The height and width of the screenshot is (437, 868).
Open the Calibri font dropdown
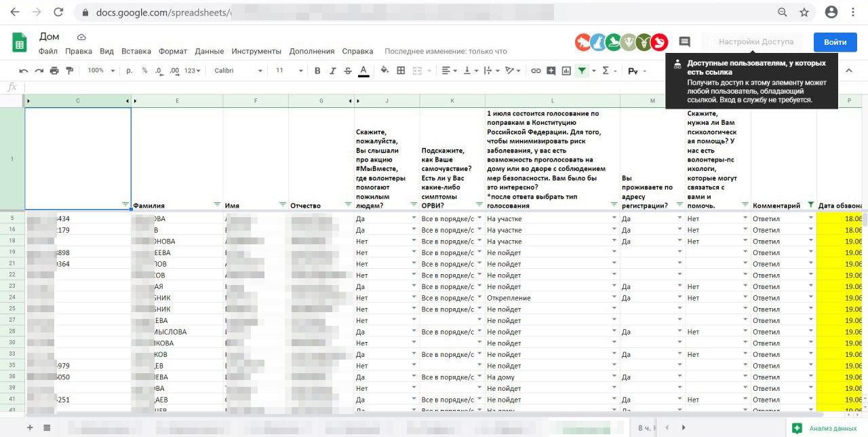(x=238, y=71)
